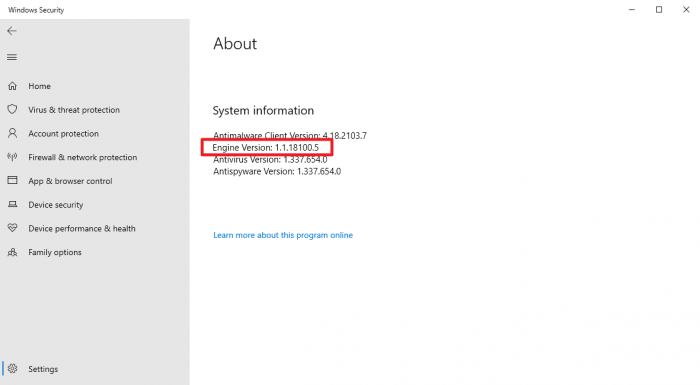Open Learn more about this program online

(x=283, y=235)
